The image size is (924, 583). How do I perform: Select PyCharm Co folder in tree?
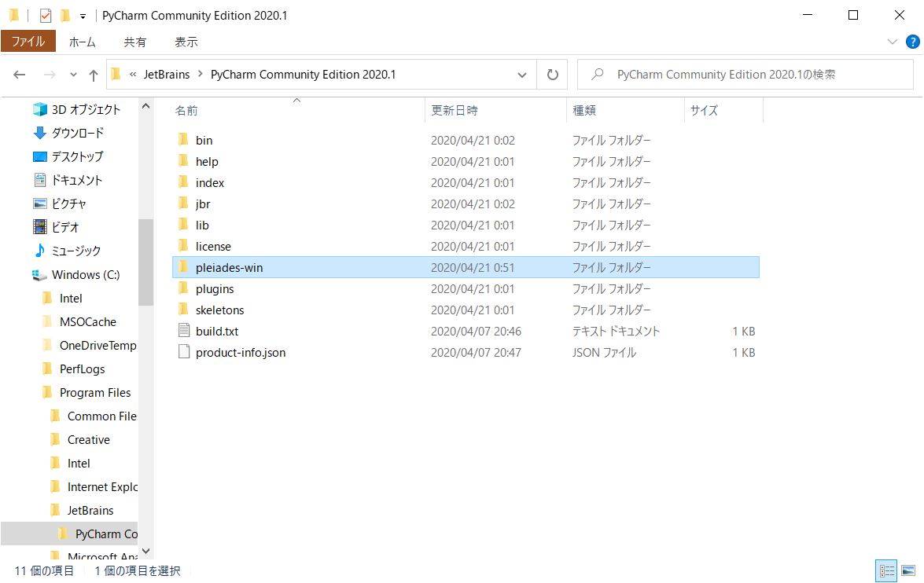click(x=106, y=533)
